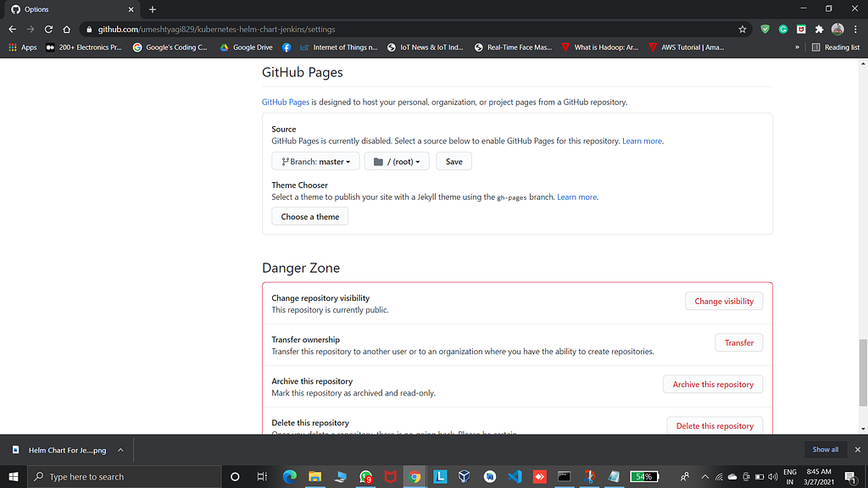Image resolution: width=868 pixels, height=488 pixels.
Task: Open the Grammarly extension icon
Action: 783,30
